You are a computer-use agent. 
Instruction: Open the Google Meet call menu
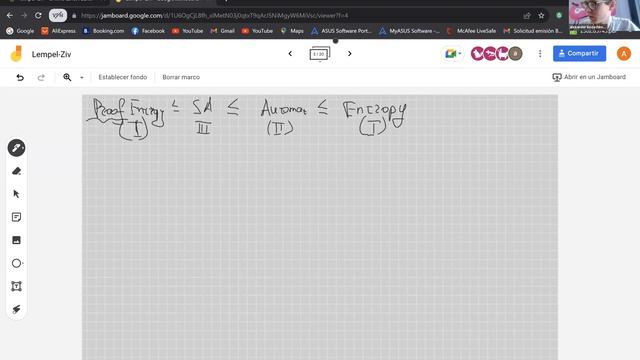pyautogui.click(x=453, y=53)
